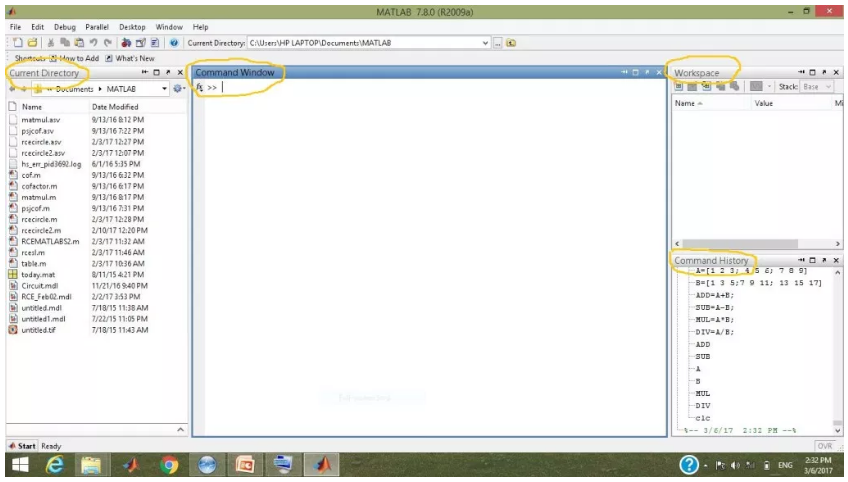
Task: Open PowerPoint from the taskbar
Action: (x=245, y=465)
